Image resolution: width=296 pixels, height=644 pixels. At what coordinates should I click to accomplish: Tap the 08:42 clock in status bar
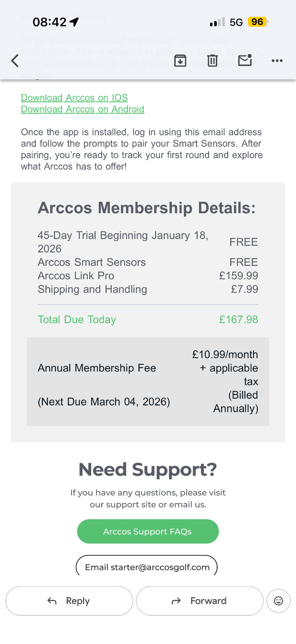tap(49, 22)
